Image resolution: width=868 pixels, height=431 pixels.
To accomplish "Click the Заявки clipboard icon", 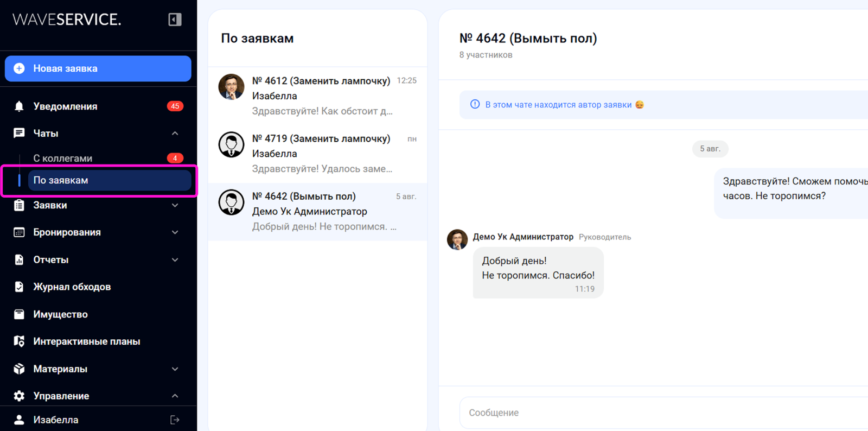I will click(x=19, y=205).
